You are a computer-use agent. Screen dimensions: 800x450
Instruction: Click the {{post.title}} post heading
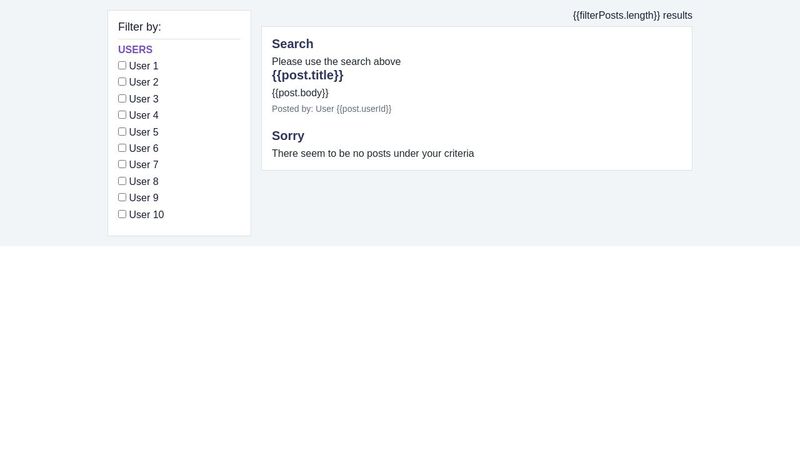(x=308, y=76)
